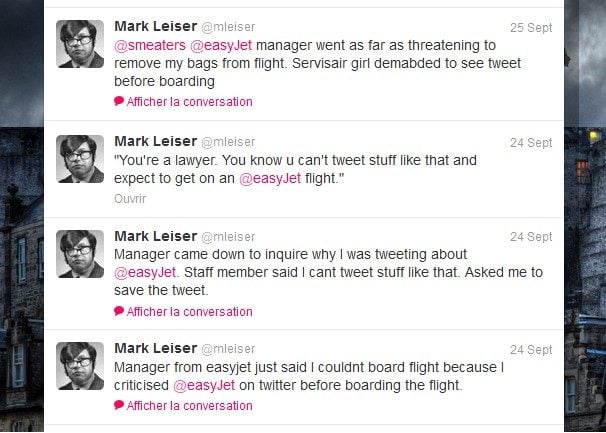This screenshot has width=606, height=433.
Task: Click the "25 Sept" timestamp
Action: [530, 26]
